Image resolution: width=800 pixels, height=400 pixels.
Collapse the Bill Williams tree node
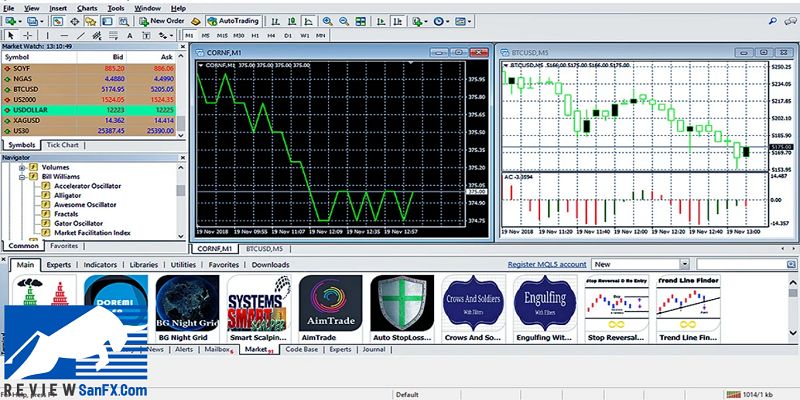point(22,177)
